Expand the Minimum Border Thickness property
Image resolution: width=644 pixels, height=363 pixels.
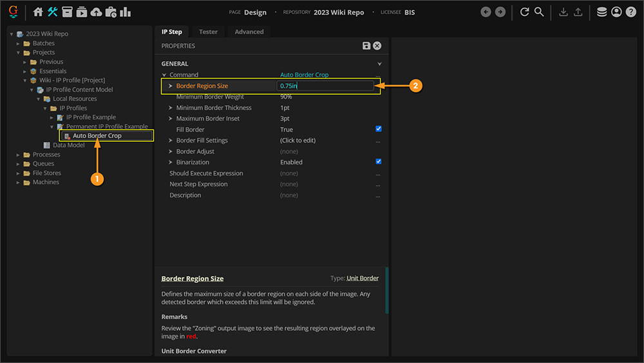[x=171, y=108]
